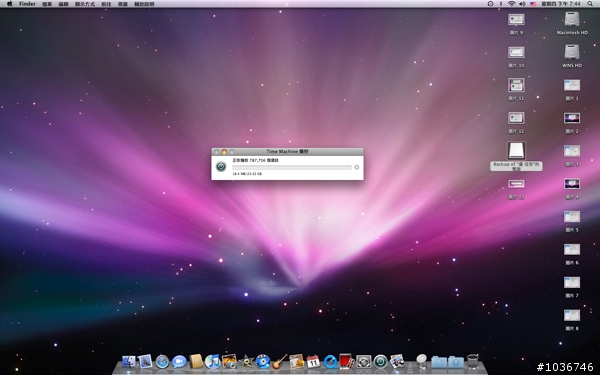The height and width of the screenshot is (375, 600).
Task: Select the 圖片 2 desktop file
Action: tap(572, 118)
